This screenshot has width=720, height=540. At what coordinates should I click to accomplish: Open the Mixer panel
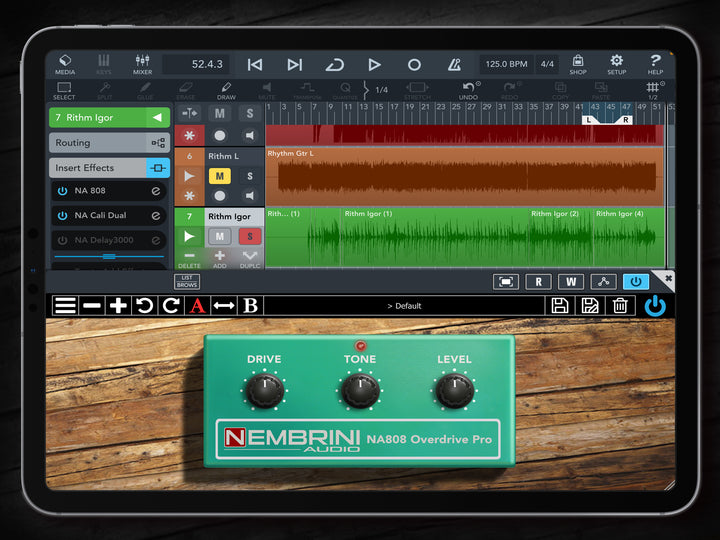tap(143, 64)
